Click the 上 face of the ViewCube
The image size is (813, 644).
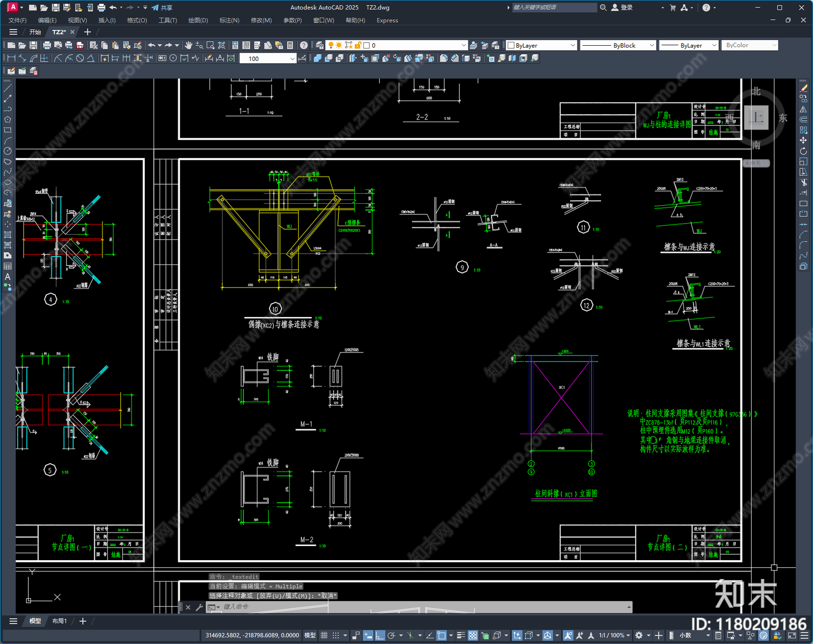tap(756, 118)
